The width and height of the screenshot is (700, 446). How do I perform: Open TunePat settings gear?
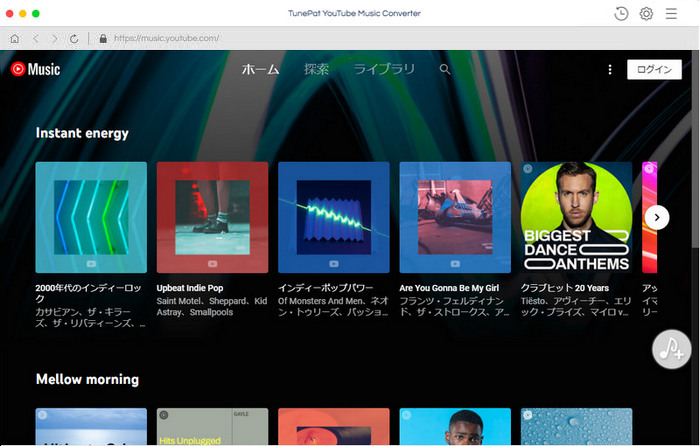[x=646, y=13]
